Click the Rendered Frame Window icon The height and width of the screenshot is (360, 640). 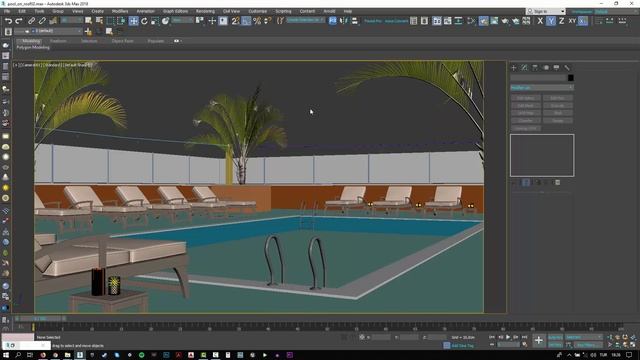[494, 21]
